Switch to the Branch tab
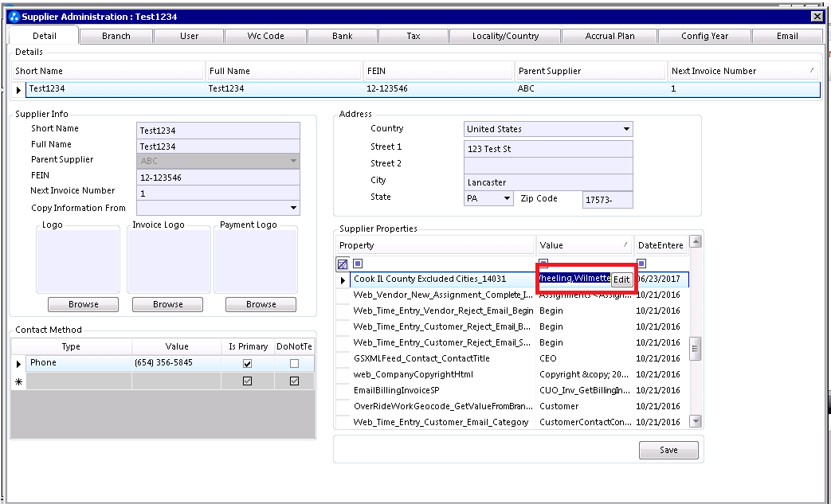Viewport: 831px width, 504px height. [x=116, y=36]
